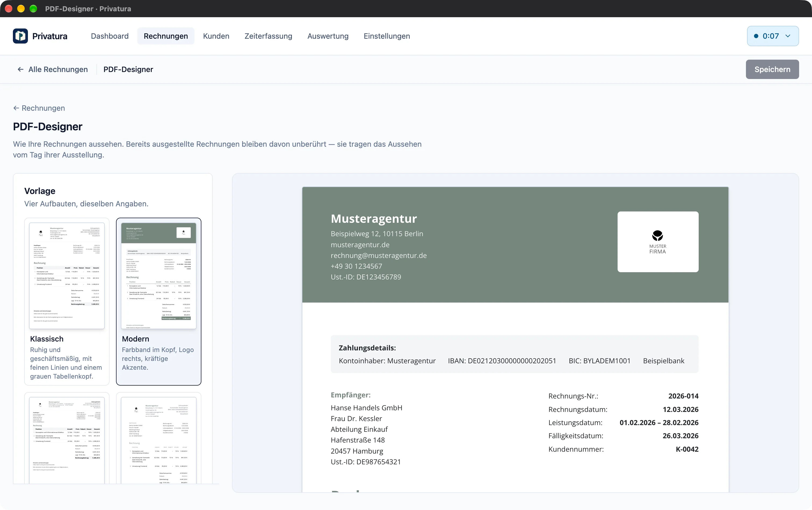Screen dimensions: 812x510
Task: Follow the Rechnungen back link
Action: click(x=39, y=108)
